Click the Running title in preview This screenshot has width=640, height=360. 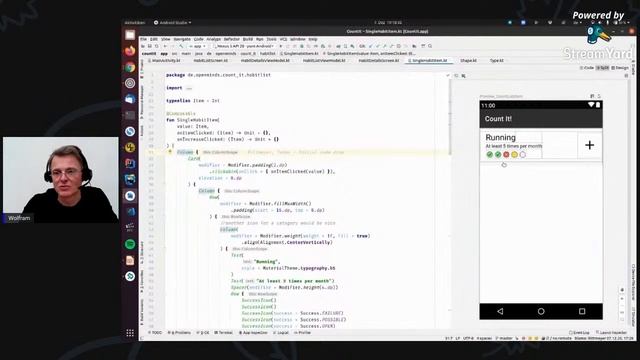click(x=500, y=138)
